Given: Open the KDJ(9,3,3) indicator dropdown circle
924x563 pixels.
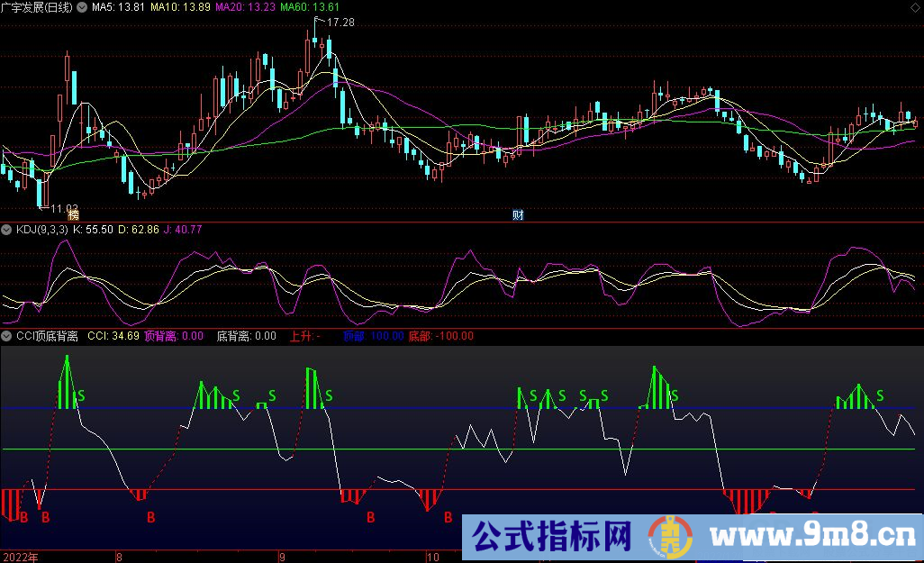Looking at the screenshot, I should [x=6, y=230].
